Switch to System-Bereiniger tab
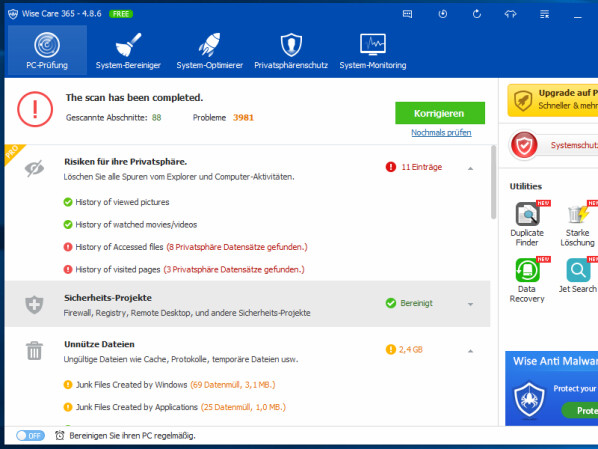This screenshot has height=449, width=598. [128, 50]
